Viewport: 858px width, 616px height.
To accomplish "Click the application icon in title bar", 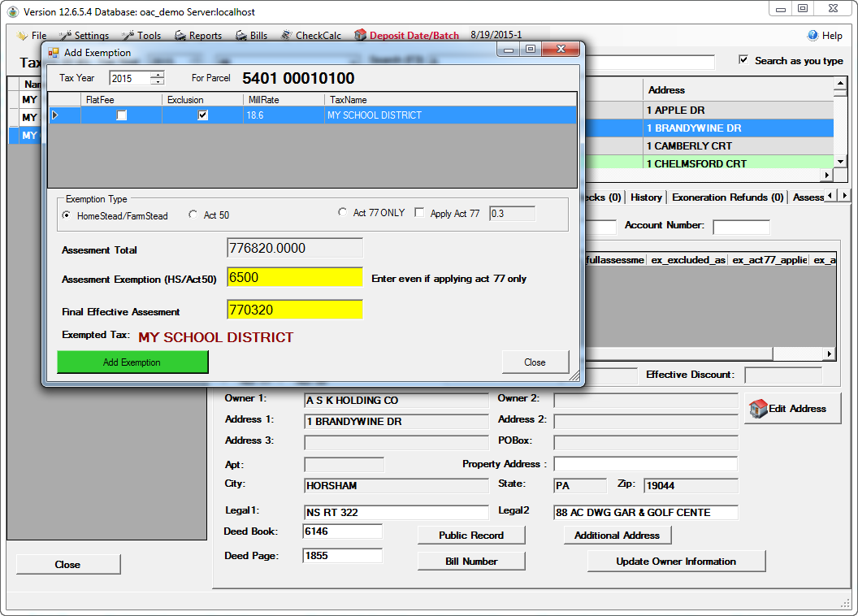I will pyautogui.click(x=13, y=11).
